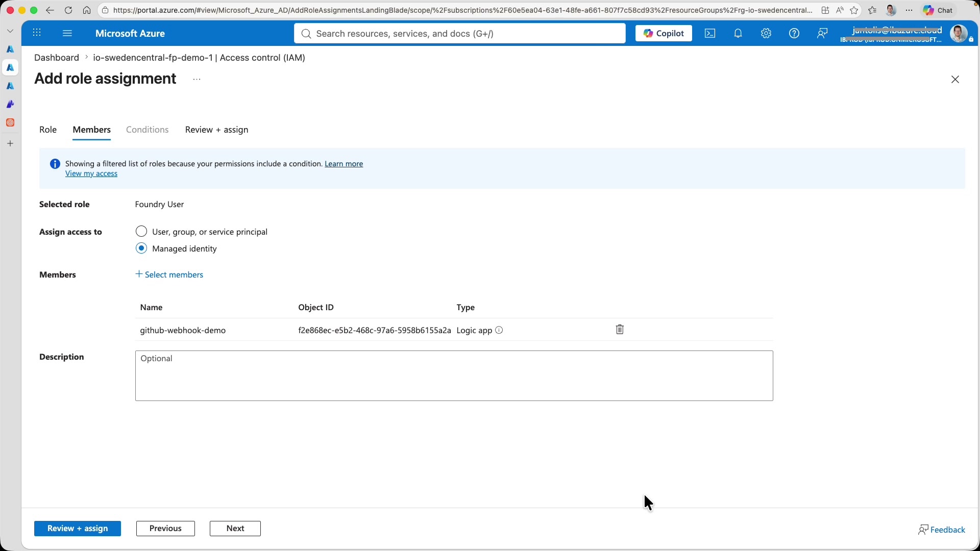Open the notifications bell

[738, 33]
